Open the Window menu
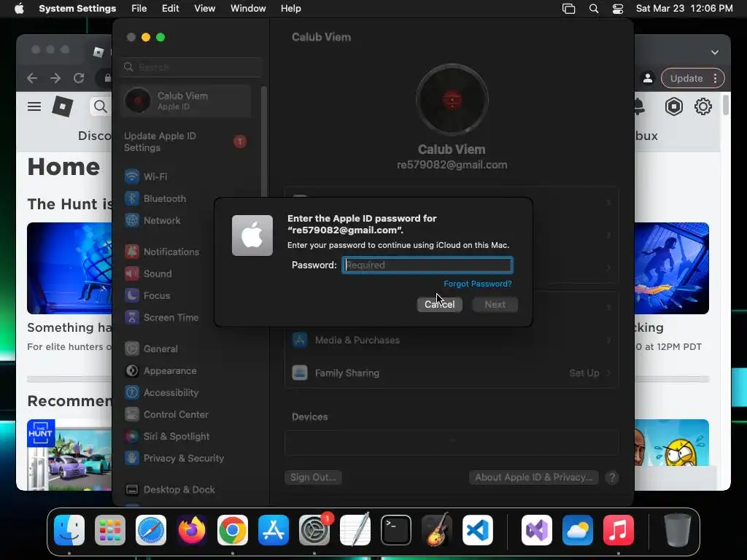 pyautogui.click(x=248, y=9)
